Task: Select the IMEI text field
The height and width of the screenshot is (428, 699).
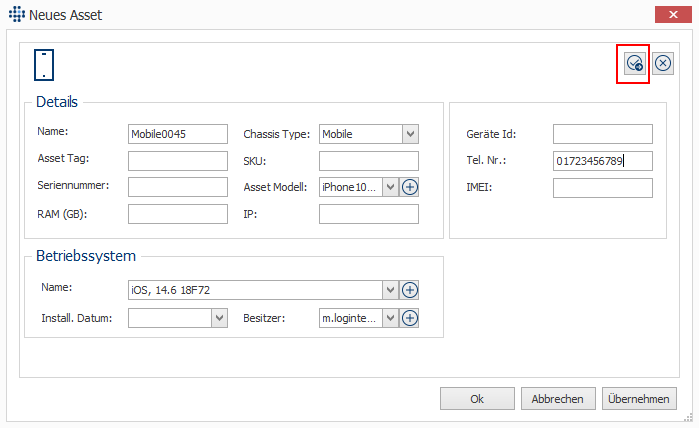Action: pos(603,188)
